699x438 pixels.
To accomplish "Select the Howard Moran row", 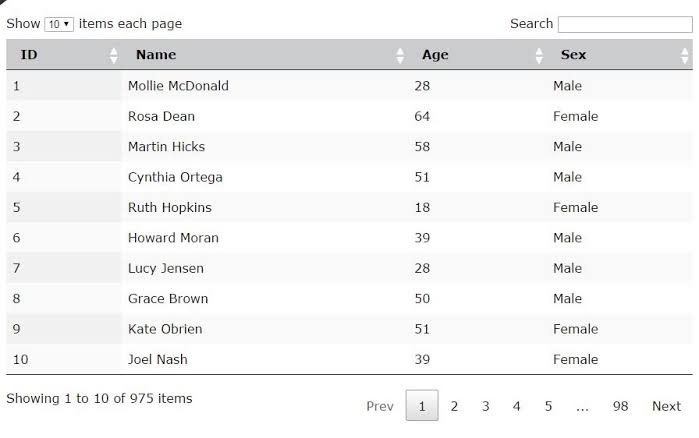I will pyautogui.click(x=349, y=237).
